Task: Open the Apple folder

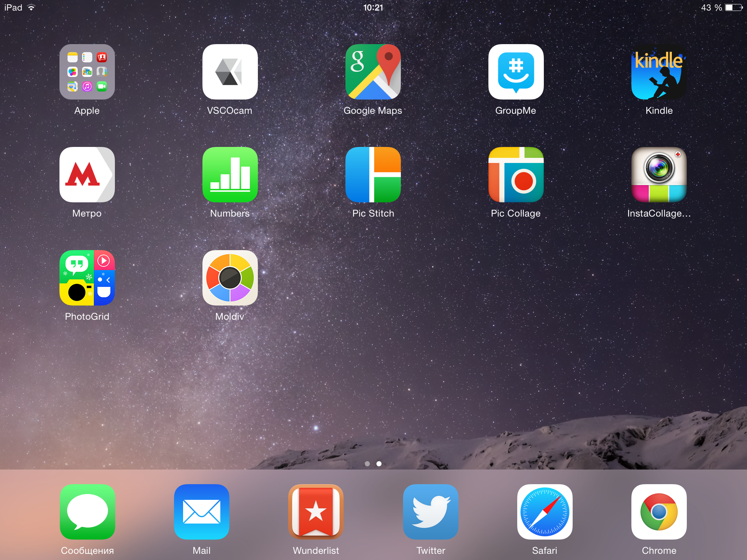Action: (x=87, y=72)
